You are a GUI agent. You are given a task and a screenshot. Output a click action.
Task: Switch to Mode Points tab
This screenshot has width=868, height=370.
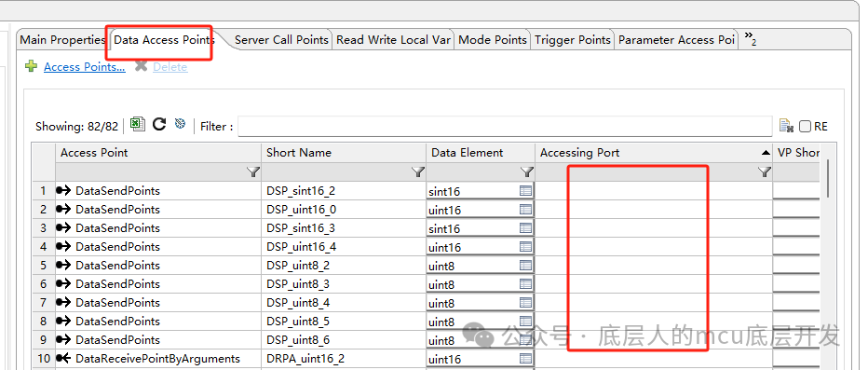tap(493, 40)
